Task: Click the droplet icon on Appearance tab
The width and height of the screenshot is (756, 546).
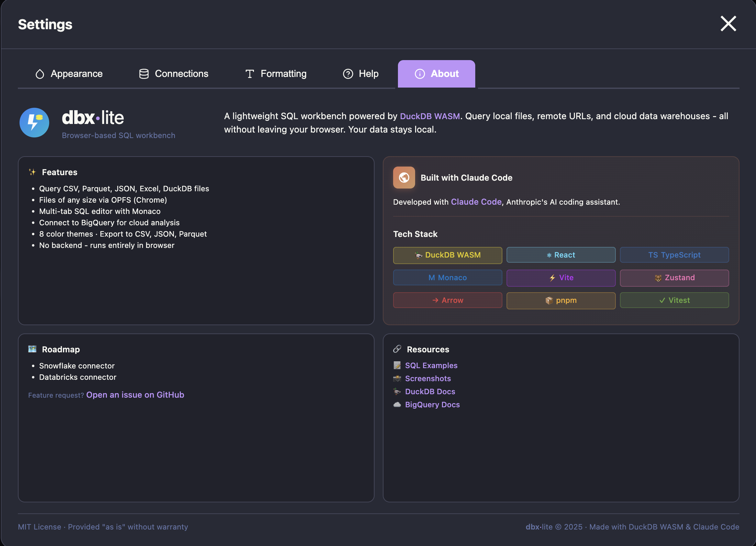Action: pos(40,74)
